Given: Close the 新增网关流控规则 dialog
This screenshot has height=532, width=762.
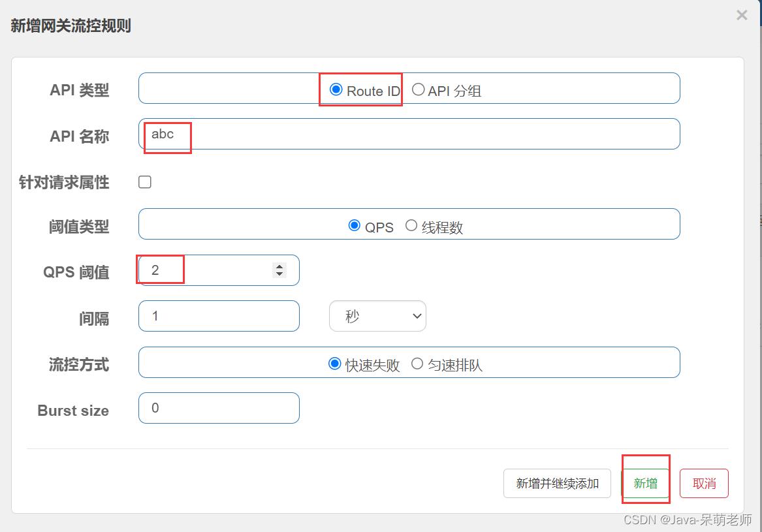Looking at the screenshot, I should (742, 15).
